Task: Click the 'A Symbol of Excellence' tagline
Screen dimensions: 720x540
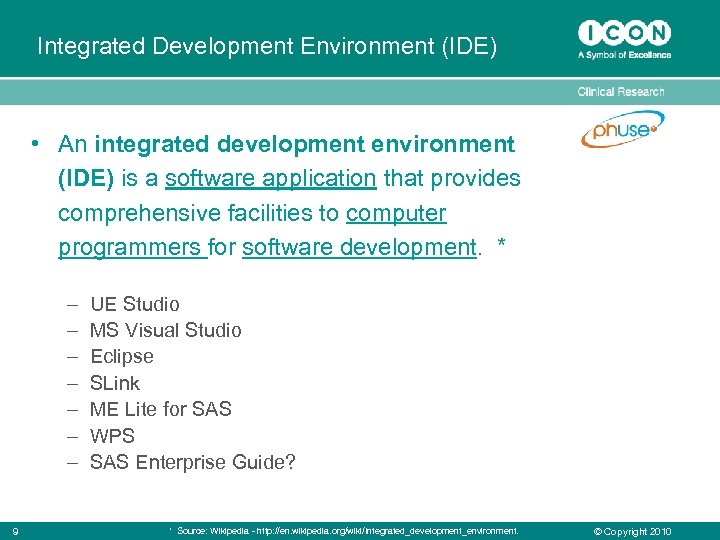Action: point(624,55)
